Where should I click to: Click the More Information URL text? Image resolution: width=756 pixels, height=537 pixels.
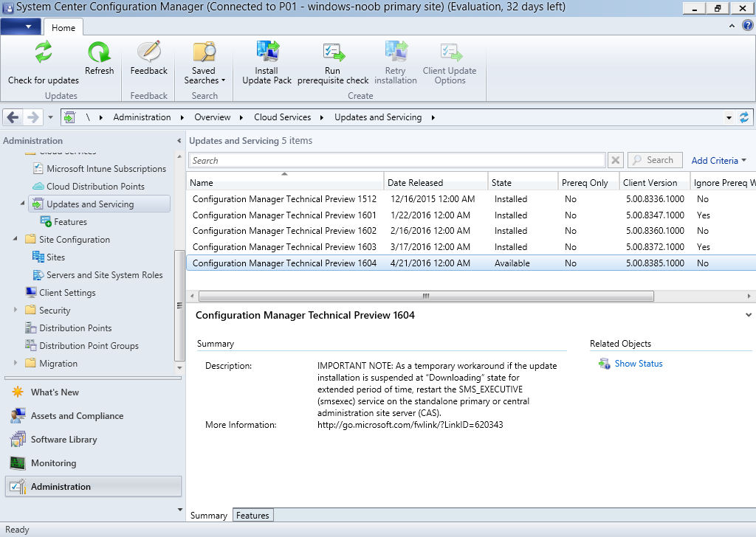click(410, 424)
